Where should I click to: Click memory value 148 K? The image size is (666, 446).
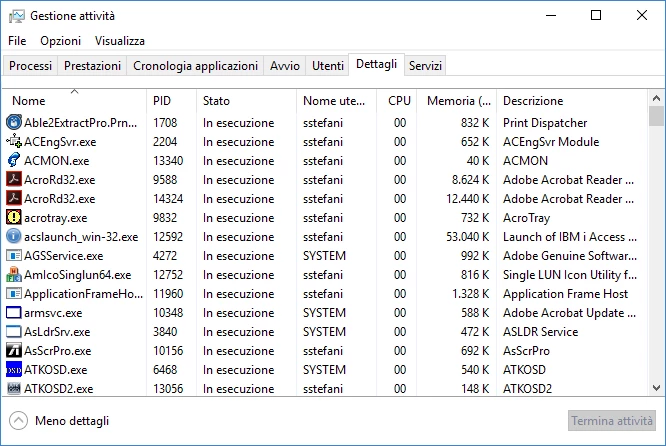pos(475,389)
